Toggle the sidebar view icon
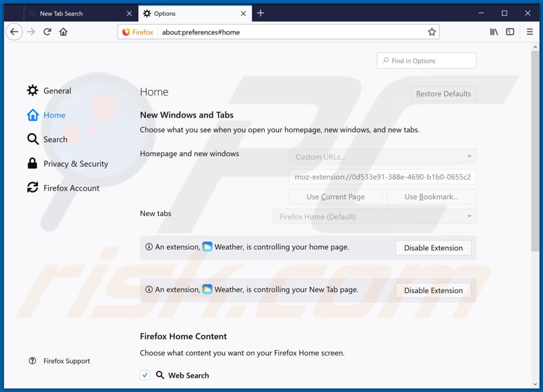Image resolution: width=543 pixels, height=392 pixels. [x=510, y=32]
